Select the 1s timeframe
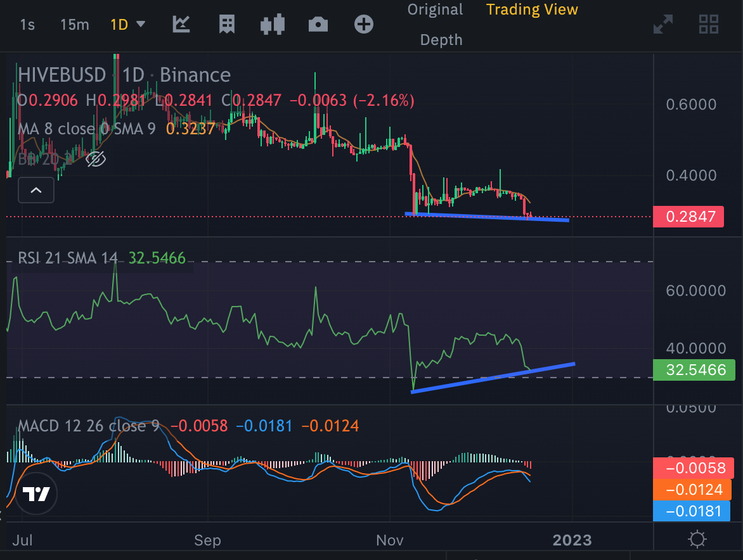The height and width of the screenshot is (560, 743). click(27, 25)
